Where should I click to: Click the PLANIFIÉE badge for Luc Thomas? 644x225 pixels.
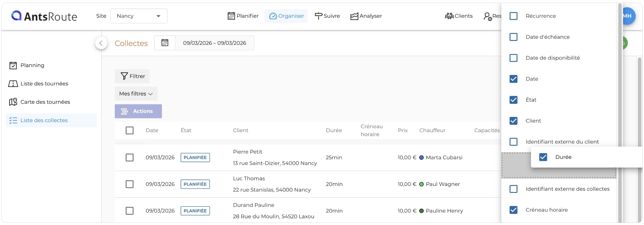(195, 184)
